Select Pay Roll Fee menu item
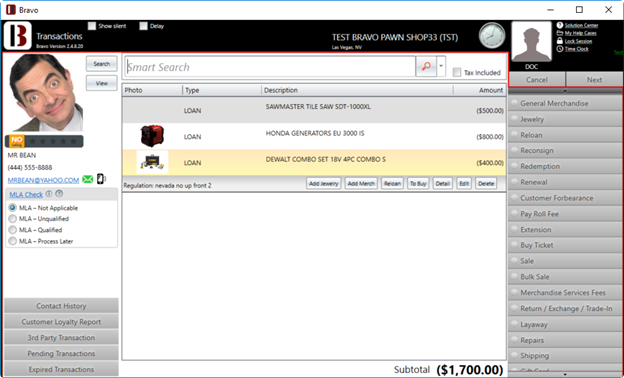624x378 pixels. coord(565,214)
